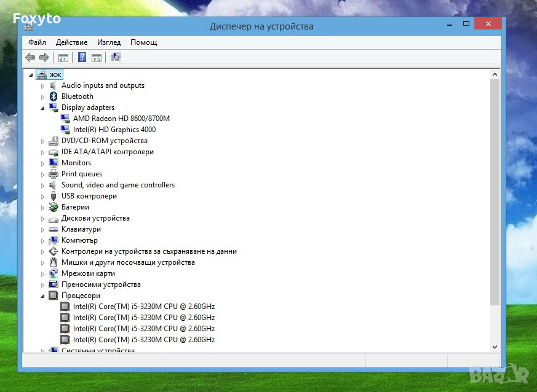Select AMD Radeon HD 8600/8700M device
This screenshot has height=392, width=537.
pos(121,119)
